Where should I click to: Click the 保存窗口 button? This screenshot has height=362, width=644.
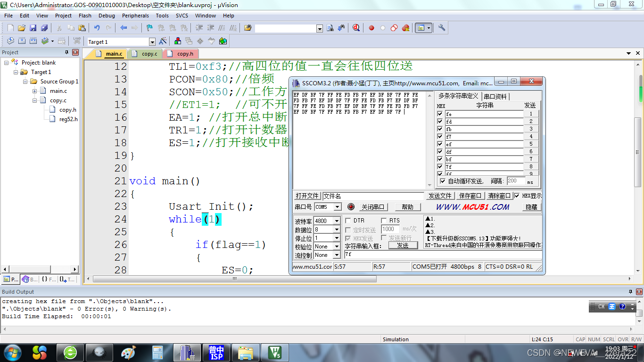470,196
